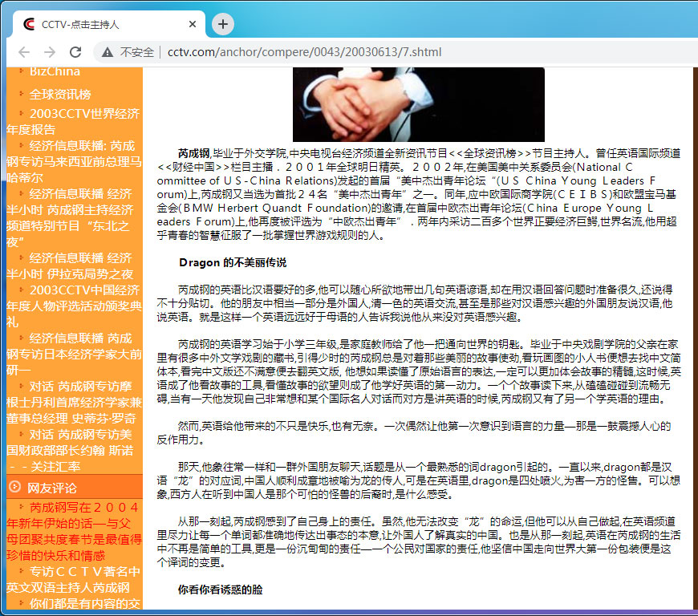This screenshot has width=698, height=616.
Task: Select the CCTV-点击主持人 browser tab
Action: coord(109,24)
